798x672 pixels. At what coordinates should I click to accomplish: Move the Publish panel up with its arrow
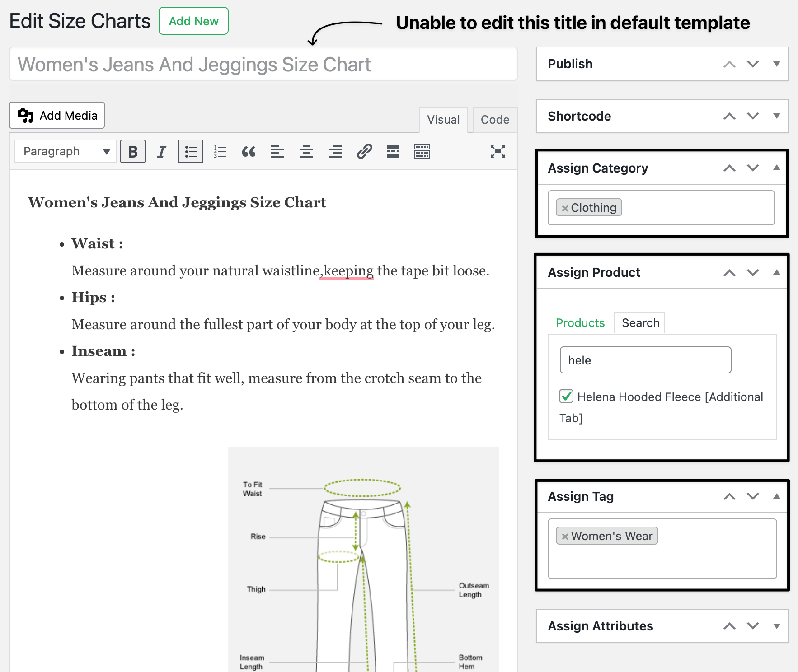click(729, 64)
